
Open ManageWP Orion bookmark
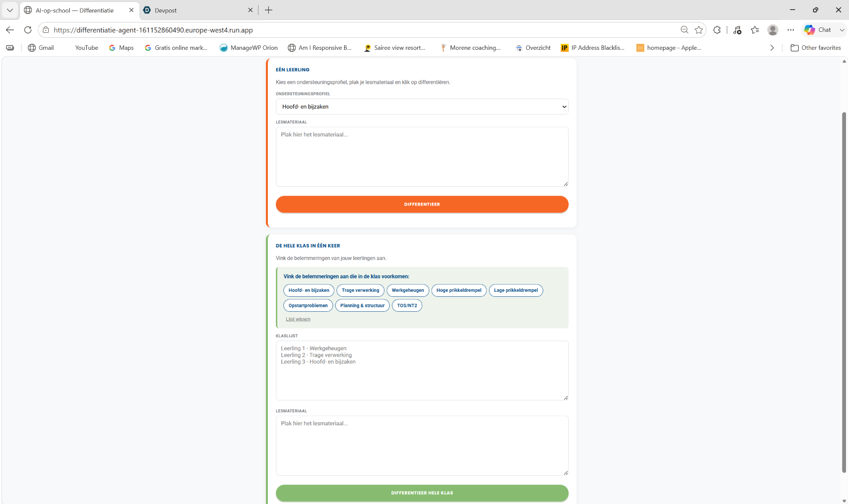click(x=249, y=48)
